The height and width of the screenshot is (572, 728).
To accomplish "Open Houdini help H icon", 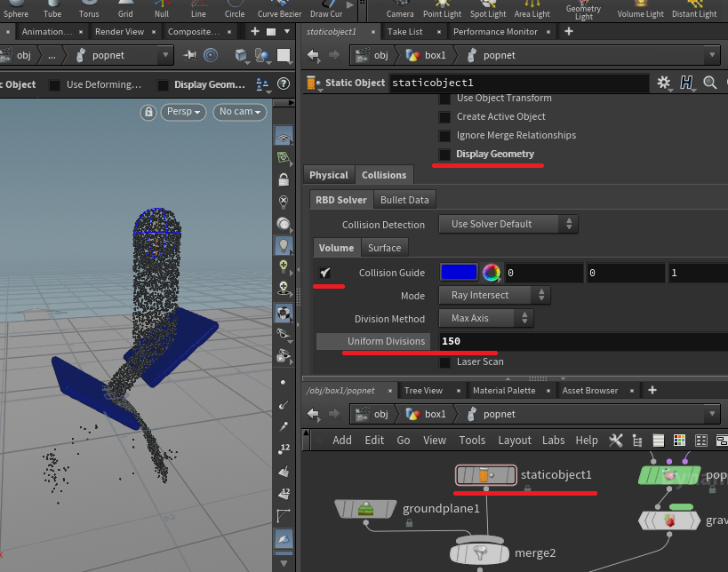I will click(685, 83).
